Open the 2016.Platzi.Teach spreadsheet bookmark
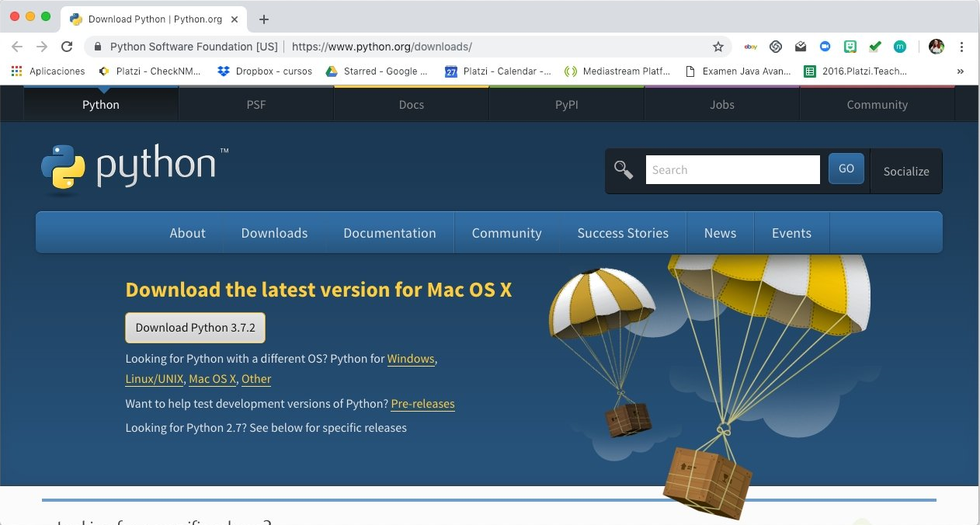This screenshot has width=980, height=525. (x=855, y=71)
